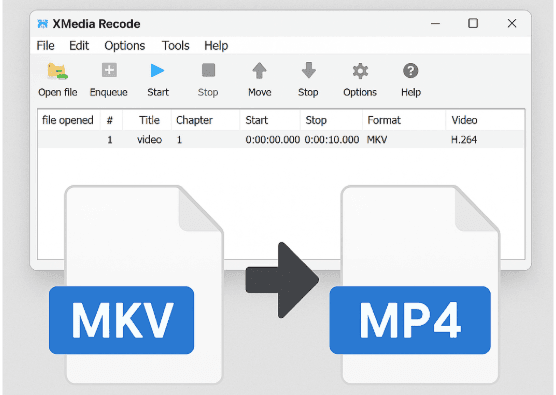Viewport: 556px width, 395px height.
Task: Click the 'H.264' video codec cell
Action: pos(463,140)
